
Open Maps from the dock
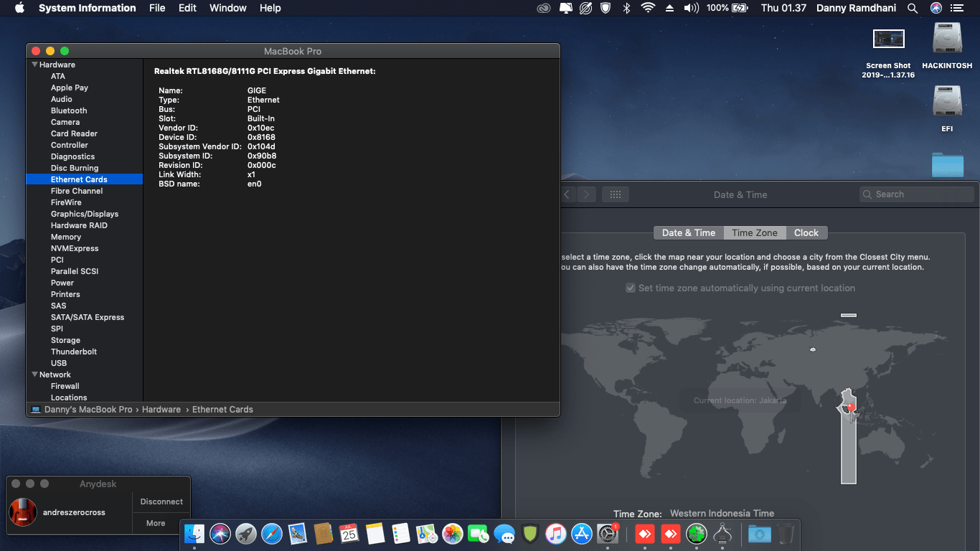point(427,534)
